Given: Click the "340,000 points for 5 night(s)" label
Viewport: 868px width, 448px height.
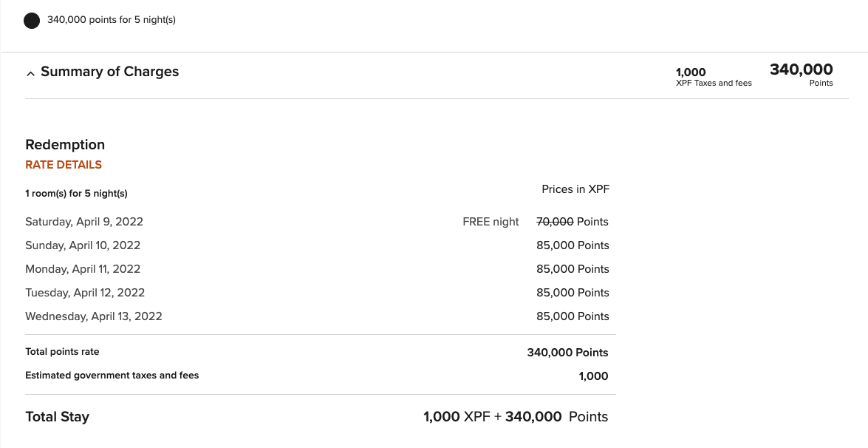Looking at the screenshot, I should (112, 20).
